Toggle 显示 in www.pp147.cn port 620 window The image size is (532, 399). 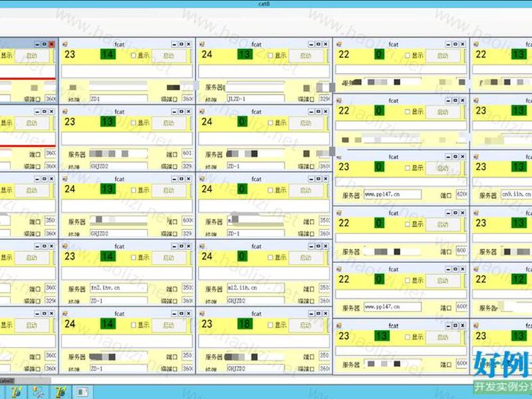click(408, 168)
